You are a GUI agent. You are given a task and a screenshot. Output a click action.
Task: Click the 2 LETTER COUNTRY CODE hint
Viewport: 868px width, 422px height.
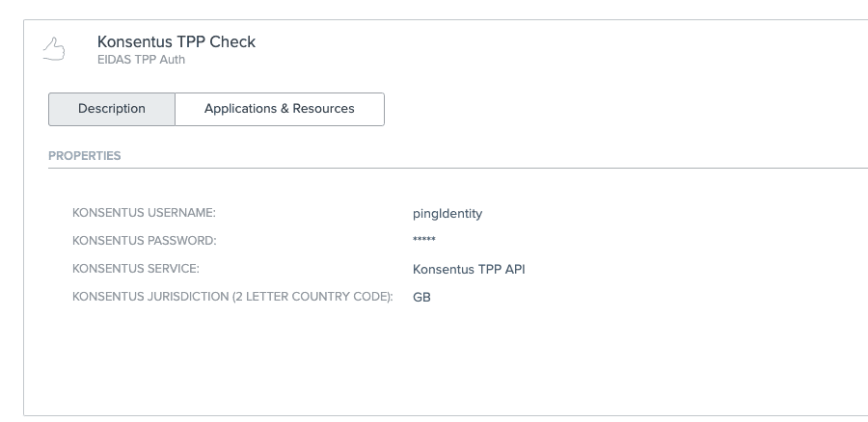point(312,297)
